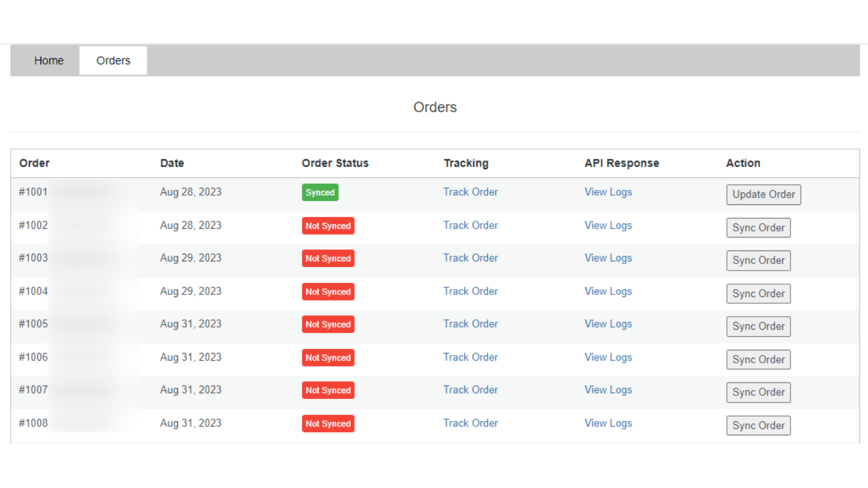Select the Orders tab
This screenshot has width=868, height=488.
pos(113,60)
